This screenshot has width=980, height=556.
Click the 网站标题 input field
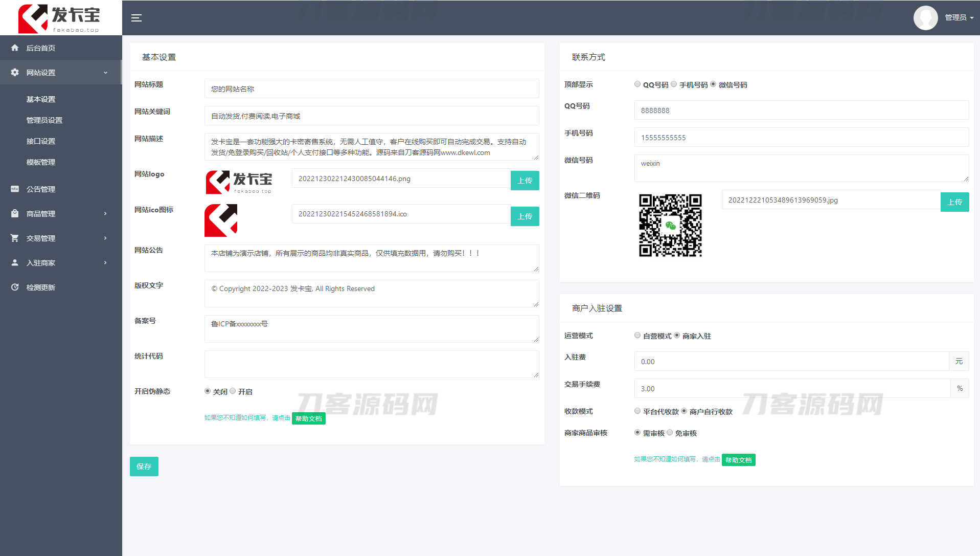371,89
